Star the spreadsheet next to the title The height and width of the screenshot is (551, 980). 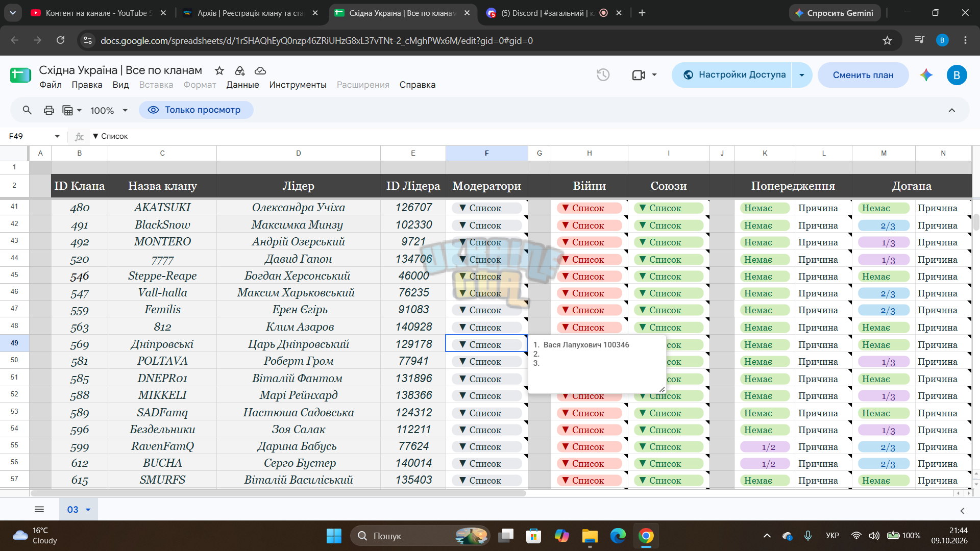click(219, 70)
